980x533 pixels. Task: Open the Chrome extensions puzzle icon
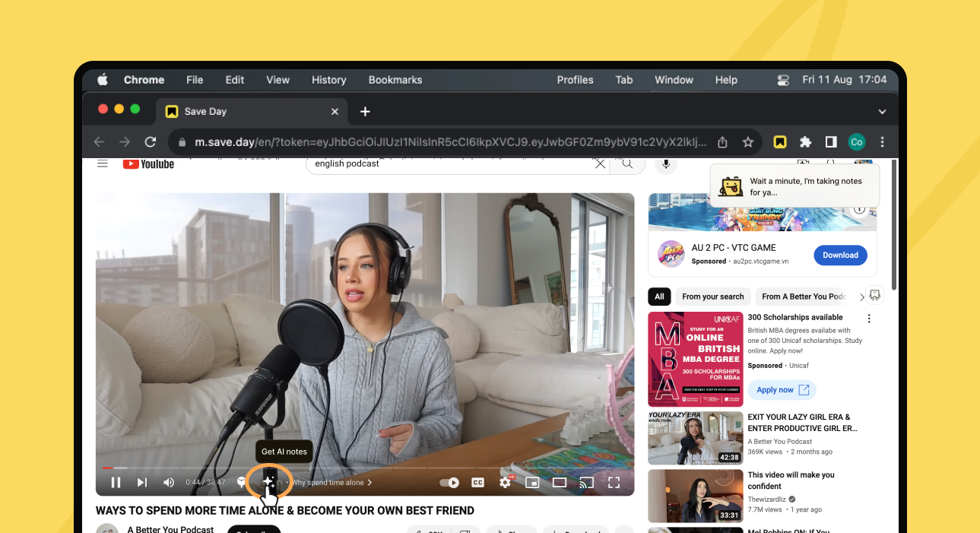point(806,142)
